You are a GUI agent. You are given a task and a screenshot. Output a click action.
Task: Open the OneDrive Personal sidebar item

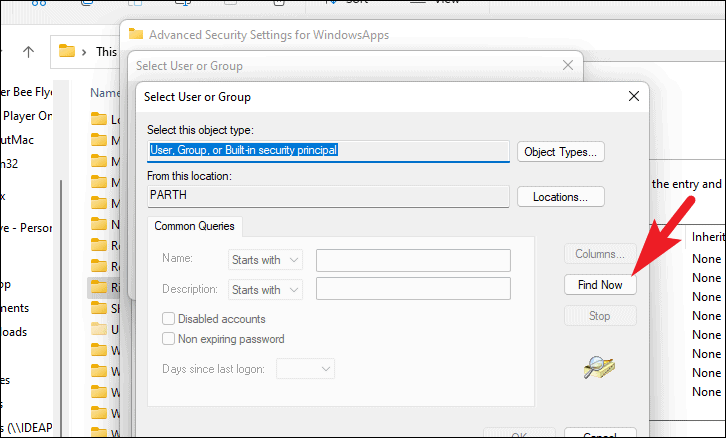click(x=26, y=228)
